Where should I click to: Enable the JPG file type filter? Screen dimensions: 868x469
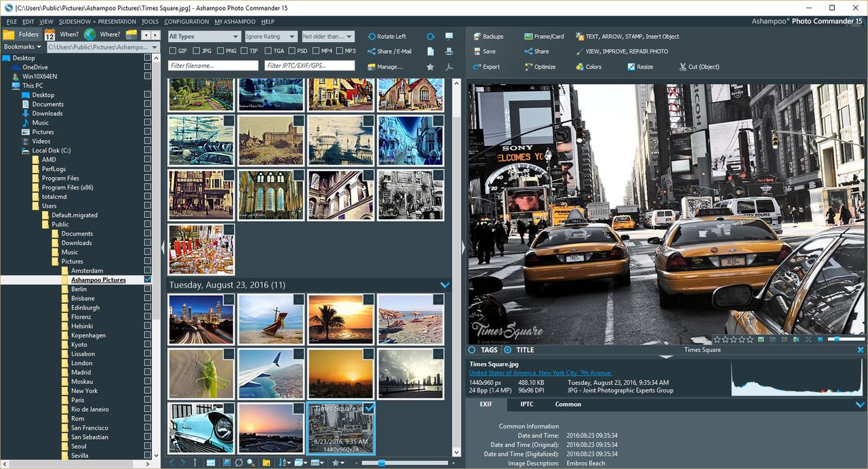click(197, 51)
